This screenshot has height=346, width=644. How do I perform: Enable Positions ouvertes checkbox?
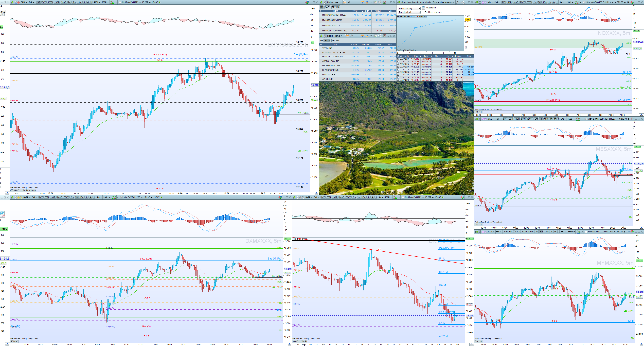tap(423, 12)
